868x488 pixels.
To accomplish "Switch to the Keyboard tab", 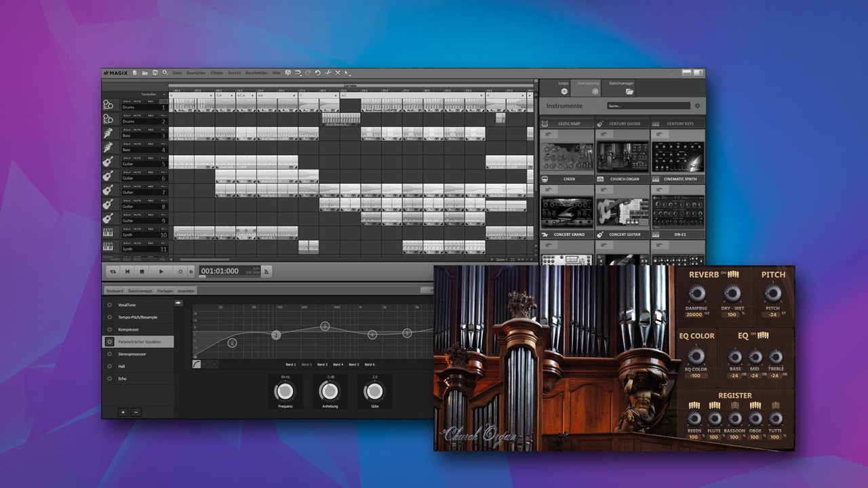I will 115,291.
